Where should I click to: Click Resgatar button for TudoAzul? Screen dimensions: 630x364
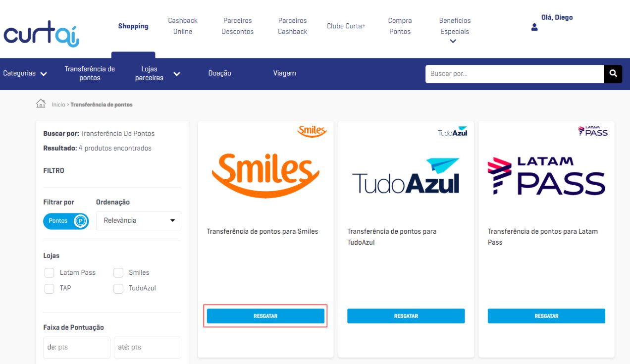(406, 316)
